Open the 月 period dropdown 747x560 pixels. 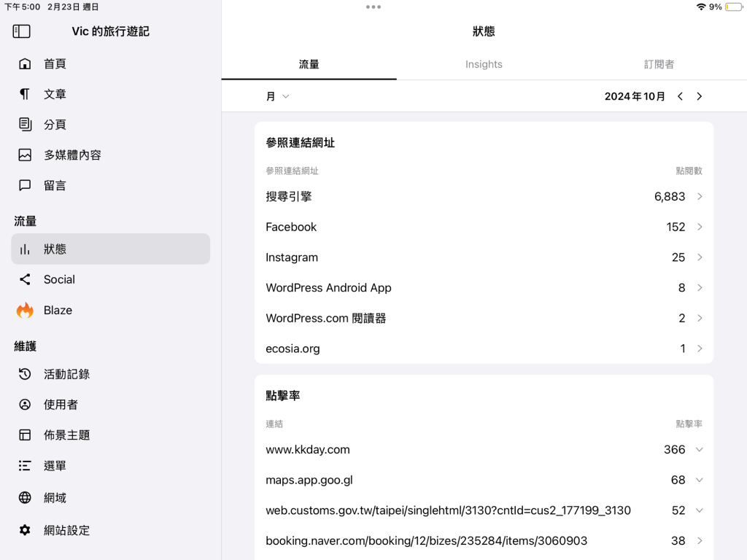point(277,96)
